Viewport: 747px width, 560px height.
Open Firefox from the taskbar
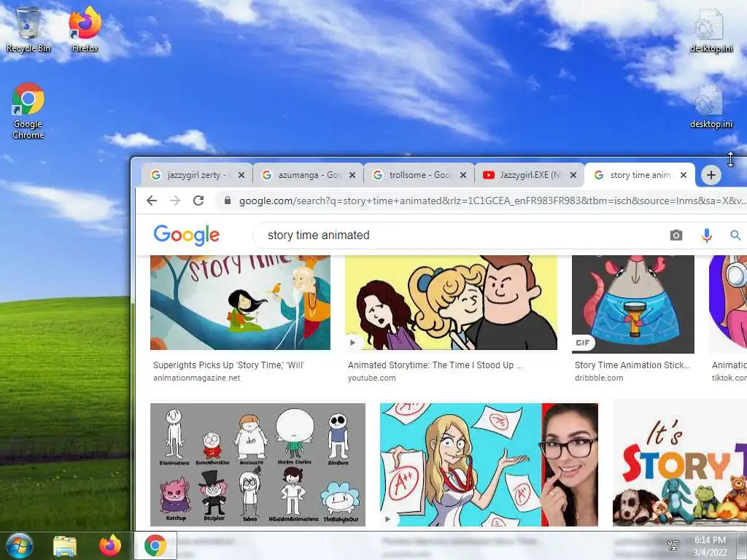[110, 545]
